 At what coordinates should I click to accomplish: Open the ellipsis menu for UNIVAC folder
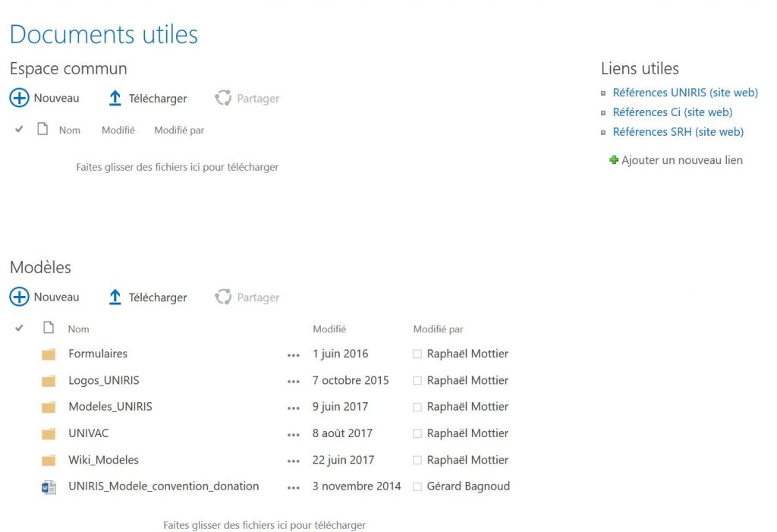pos(294,434)
